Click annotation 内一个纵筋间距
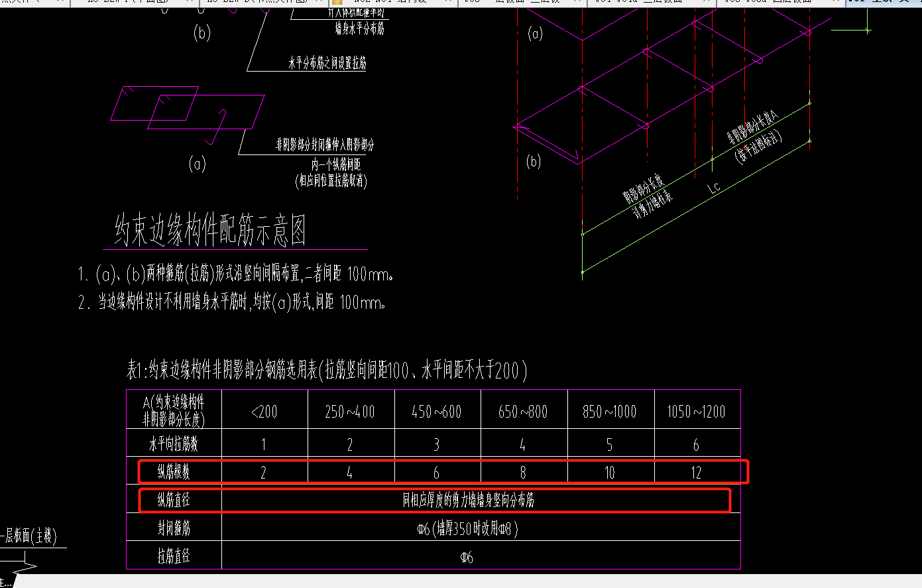Screen dimensions: 922x588 (335, 164)
